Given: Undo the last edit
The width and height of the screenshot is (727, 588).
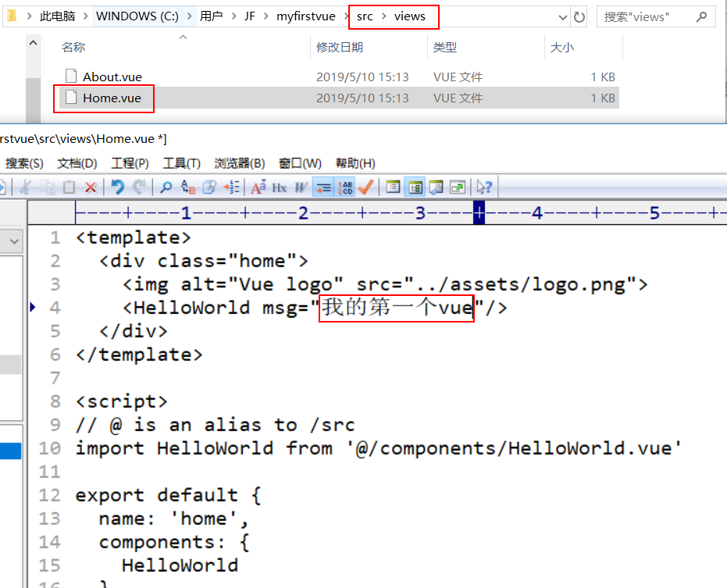Looking at the screenshot, I should click(118, 187).
